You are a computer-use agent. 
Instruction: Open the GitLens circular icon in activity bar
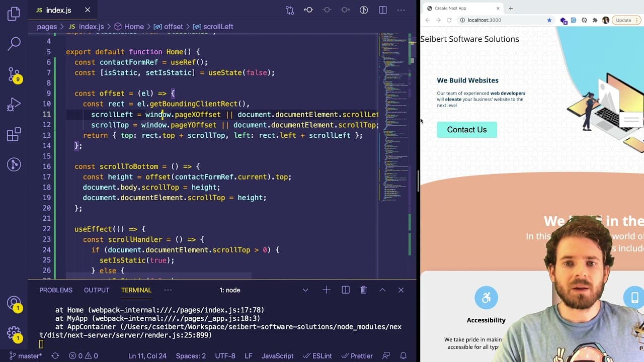click(14, 164)
